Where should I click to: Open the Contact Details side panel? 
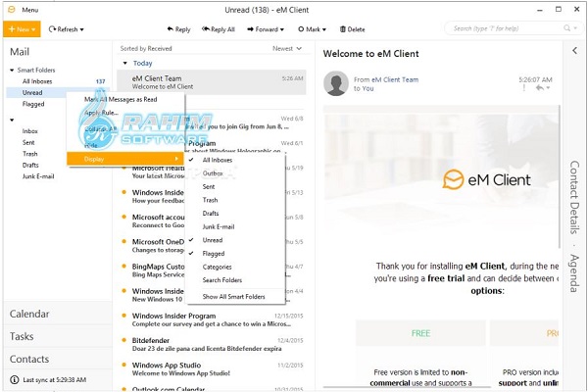point(575,197)
